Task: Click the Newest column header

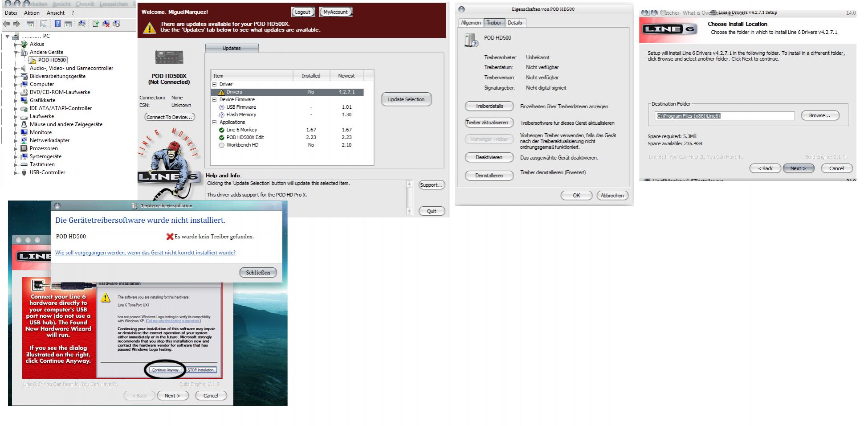Action: [346, 76]
